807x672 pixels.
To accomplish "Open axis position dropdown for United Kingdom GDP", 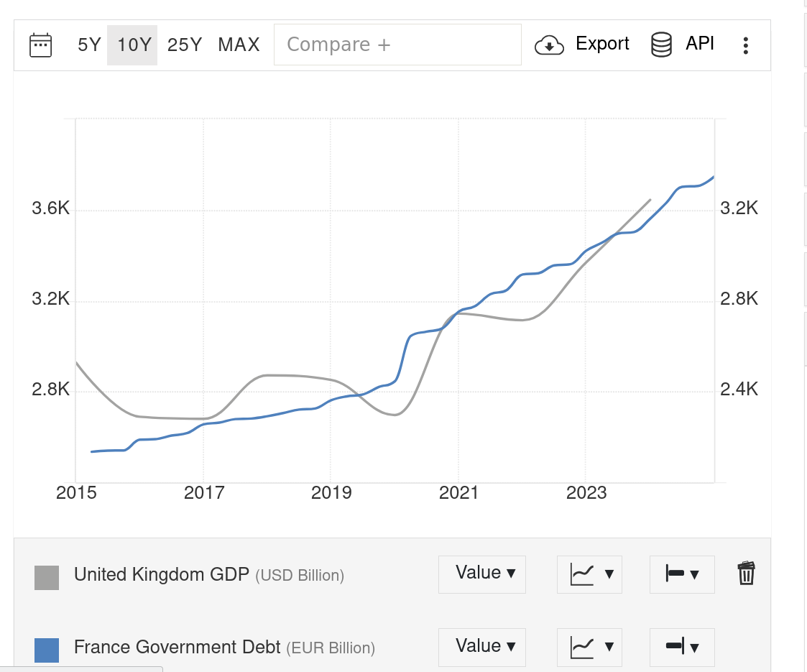I will (682, 574).
